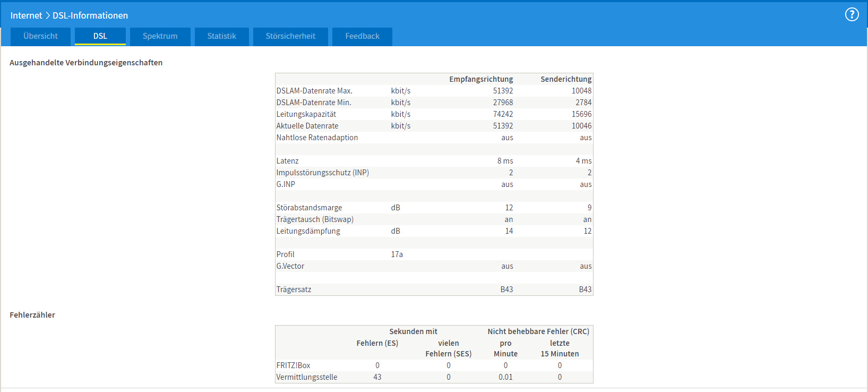Viewport: 868px width, 392px height.
Task: Click the G.Vector row label
Action: coord(290,266)
